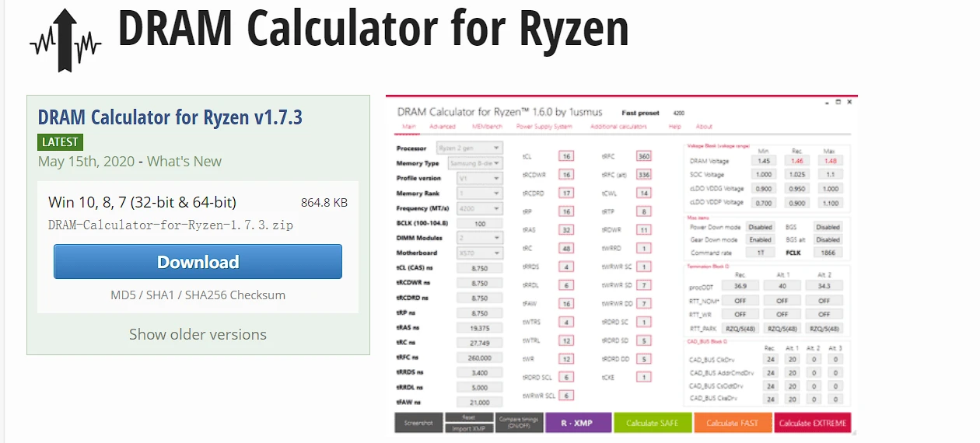Click the tRFC ns field showing 260,000
Screen dimensions: 980x443
point(480,358)
